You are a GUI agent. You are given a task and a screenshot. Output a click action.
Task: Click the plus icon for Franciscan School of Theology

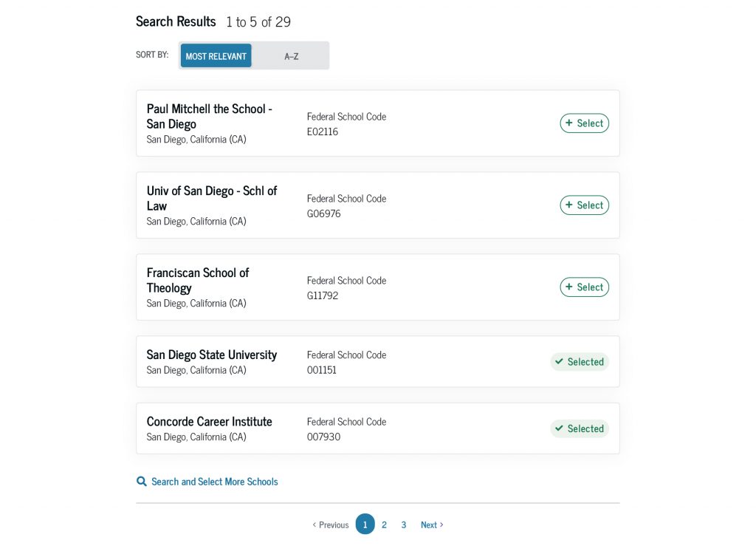pos(569,287)
